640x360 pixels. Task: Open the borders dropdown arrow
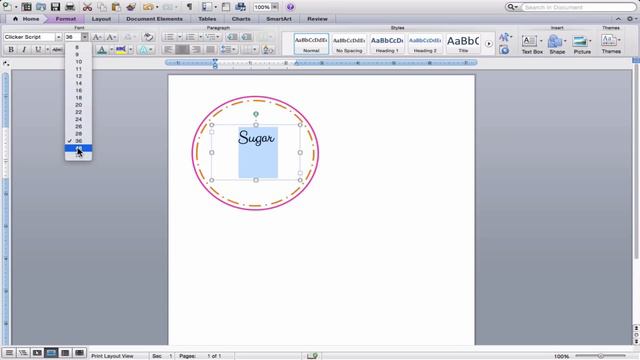[x=255, y=50]
